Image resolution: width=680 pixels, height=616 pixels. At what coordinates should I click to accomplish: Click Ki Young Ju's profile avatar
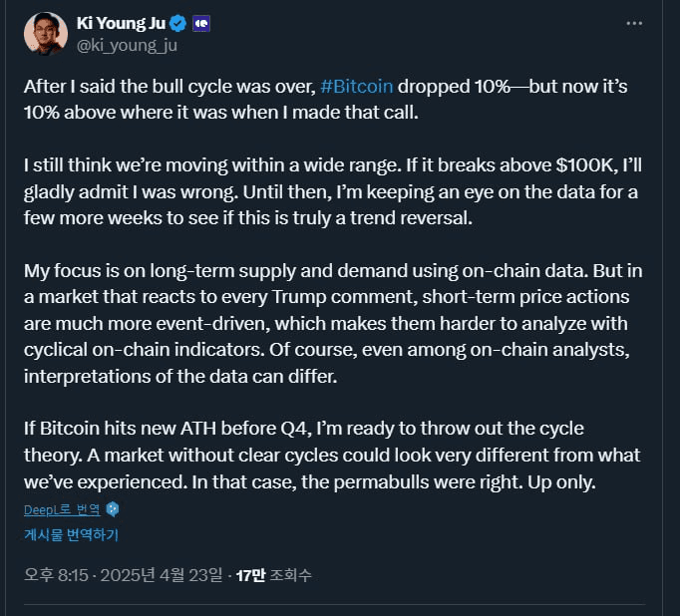(45, 33)
